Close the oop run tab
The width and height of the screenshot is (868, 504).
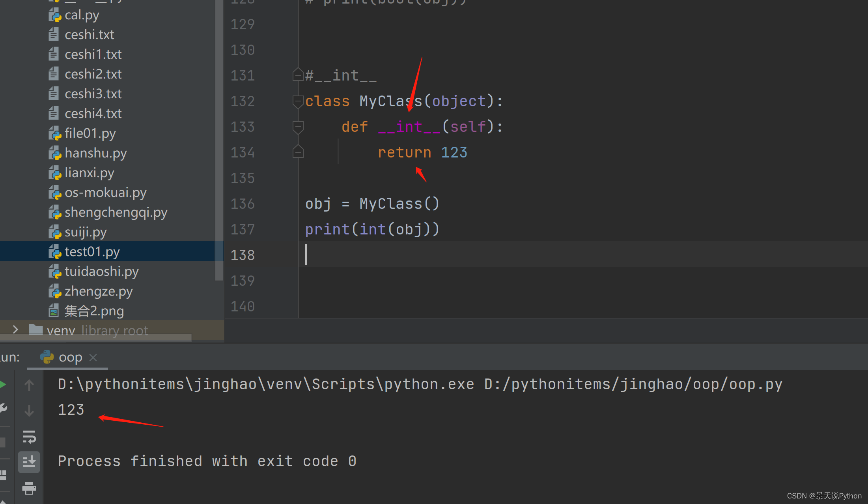point(93,358)
